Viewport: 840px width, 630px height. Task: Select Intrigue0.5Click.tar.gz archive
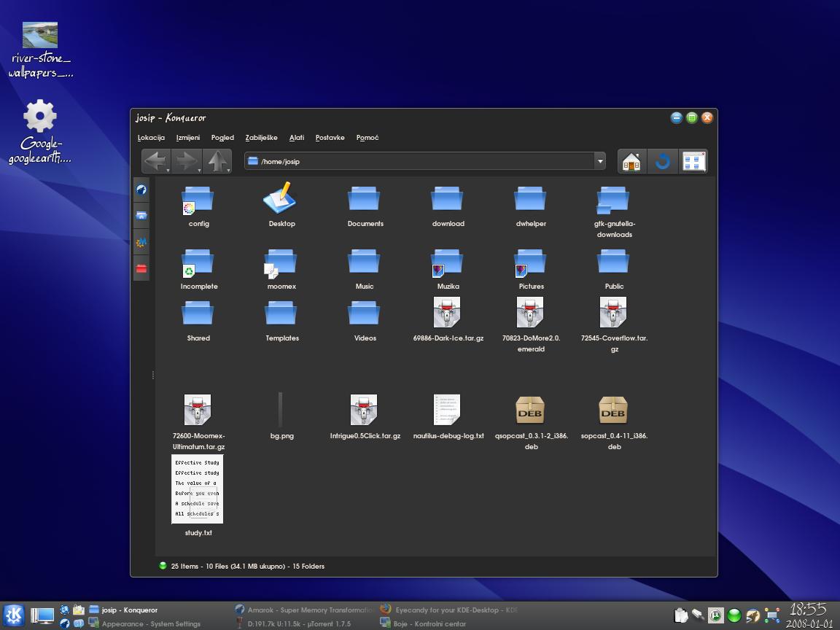(365, 417)
